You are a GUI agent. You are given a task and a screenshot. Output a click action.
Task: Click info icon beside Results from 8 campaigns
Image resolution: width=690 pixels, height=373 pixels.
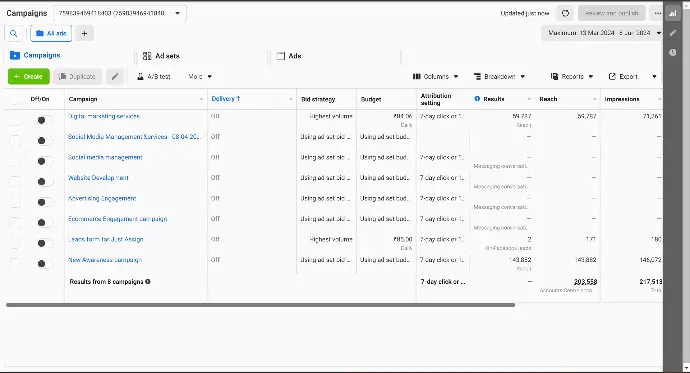click(x=148, y=282)
